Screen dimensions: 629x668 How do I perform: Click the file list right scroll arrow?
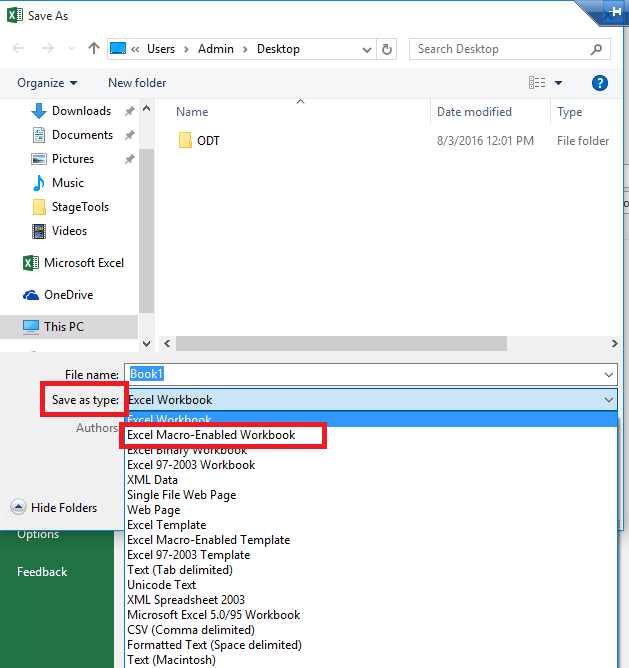point(614,343)
